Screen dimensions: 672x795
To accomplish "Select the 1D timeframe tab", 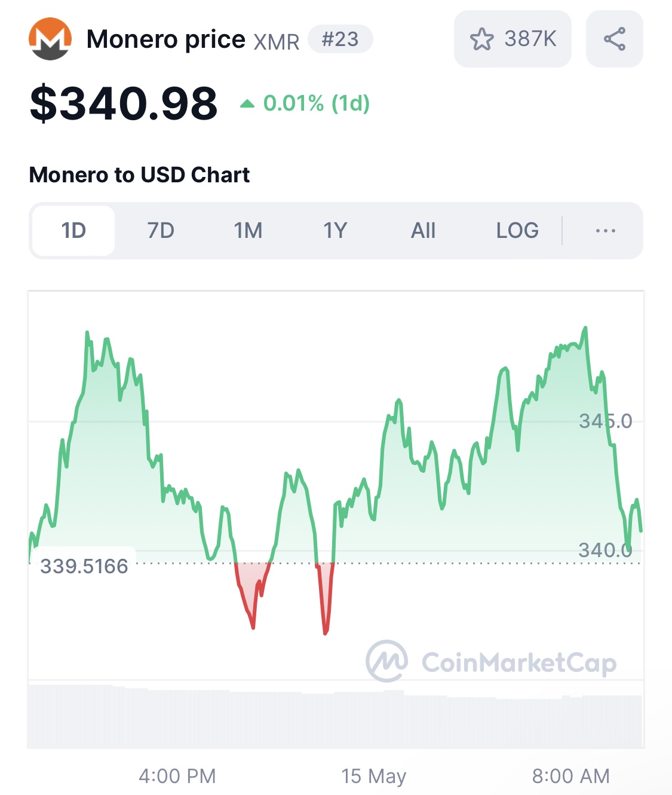I will (x=73, y=231).
